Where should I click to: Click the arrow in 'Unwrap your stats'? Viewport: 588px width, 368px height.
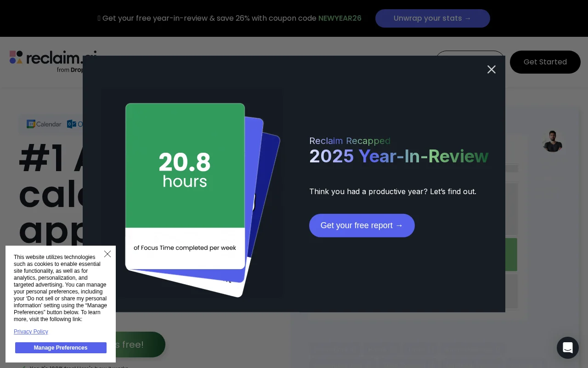pos(468,18)
